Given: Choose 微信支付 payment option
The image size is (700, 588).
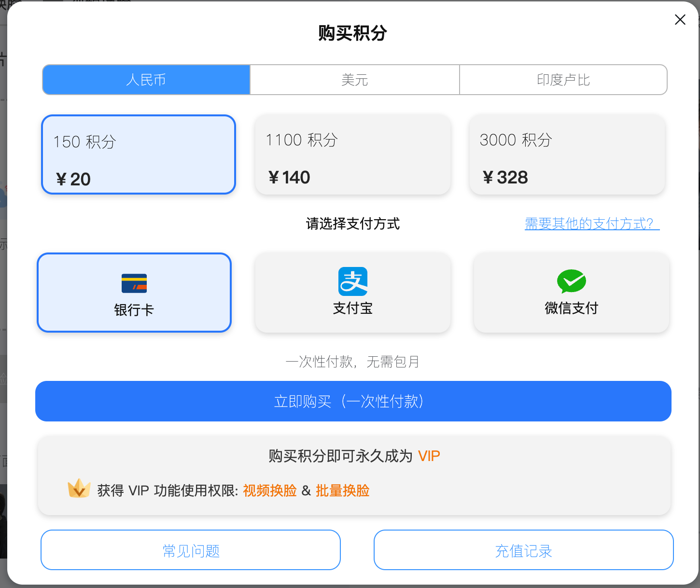Looking at the screenshot, I should [572, 293].
